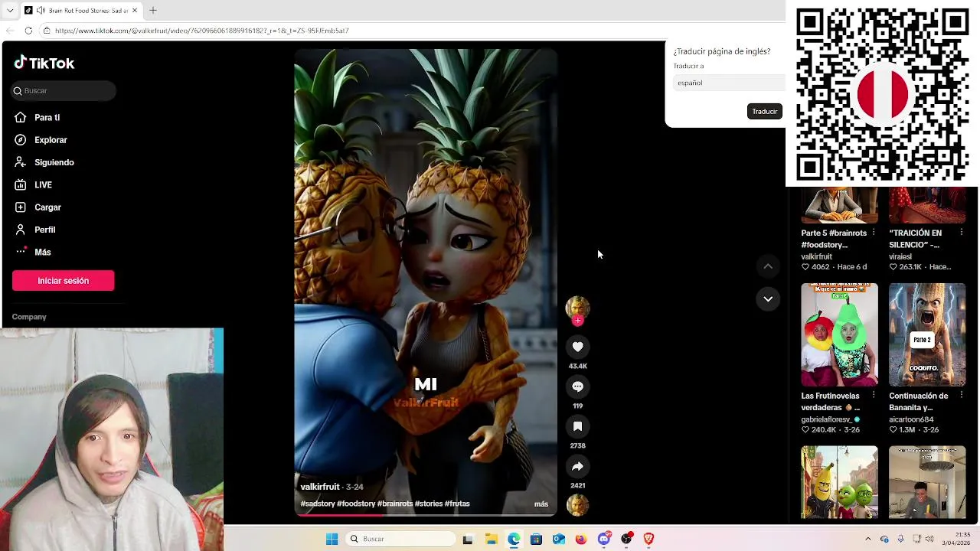Like the video with the heart icon

point(577,347)
